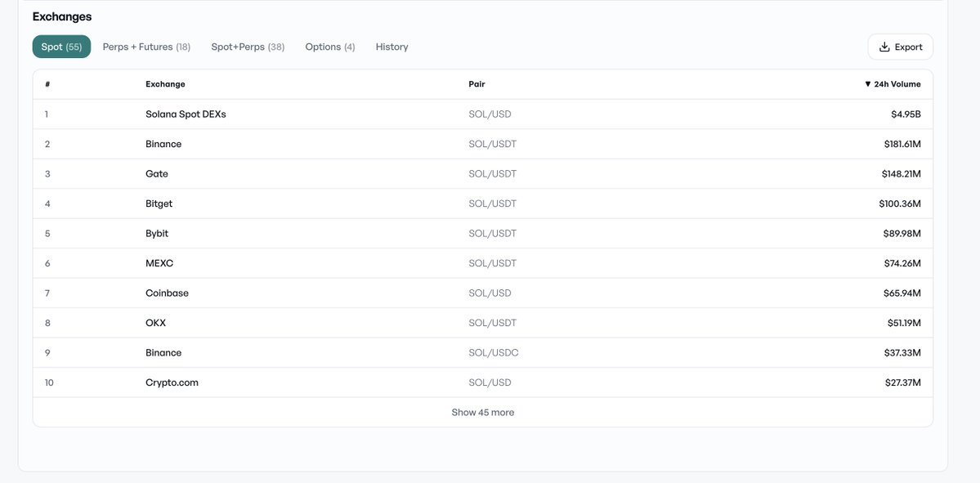Viewport: 980px width, 483px height.
Task: Sort by 24h Volume column header
Action: point(893,83)
